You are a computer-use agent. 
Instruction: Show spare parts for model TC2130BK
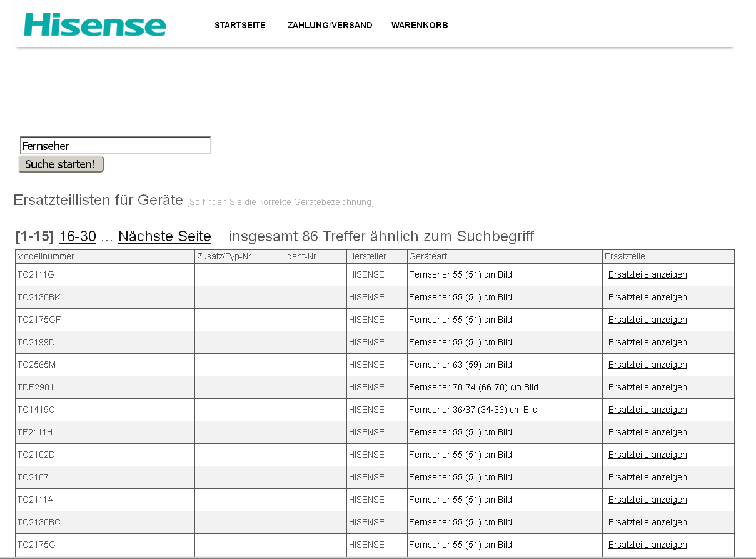(647, 298)
